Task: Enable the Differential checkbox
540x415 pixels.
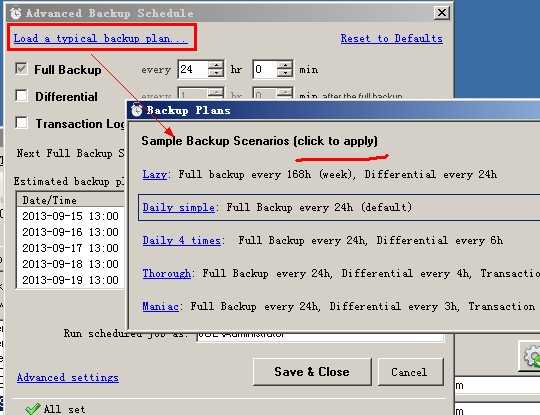Action: pos(21,96)
